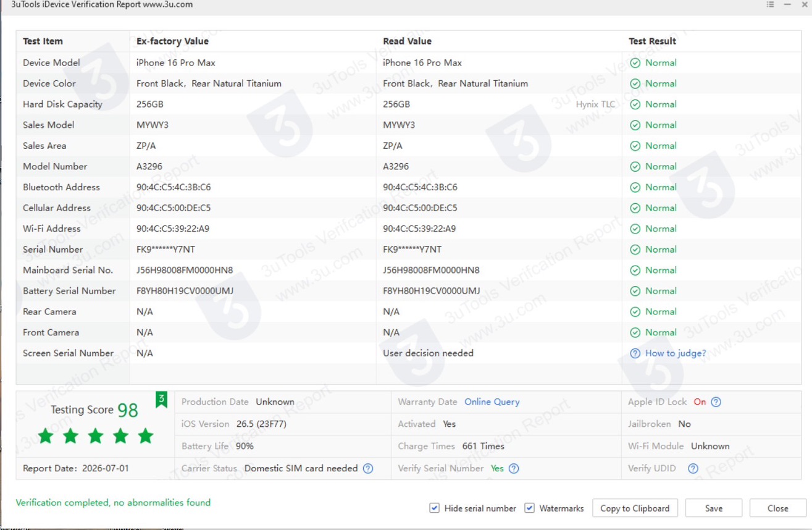Click the Save button
The height and width of the screenshot is (530, 812).
point(714,508)
